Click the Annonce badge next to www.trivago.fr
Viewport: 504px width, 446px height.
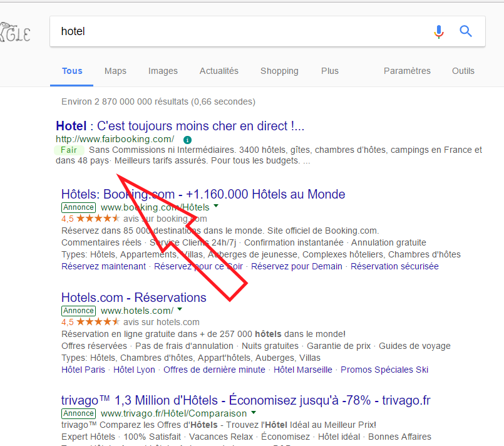(78, 413)
